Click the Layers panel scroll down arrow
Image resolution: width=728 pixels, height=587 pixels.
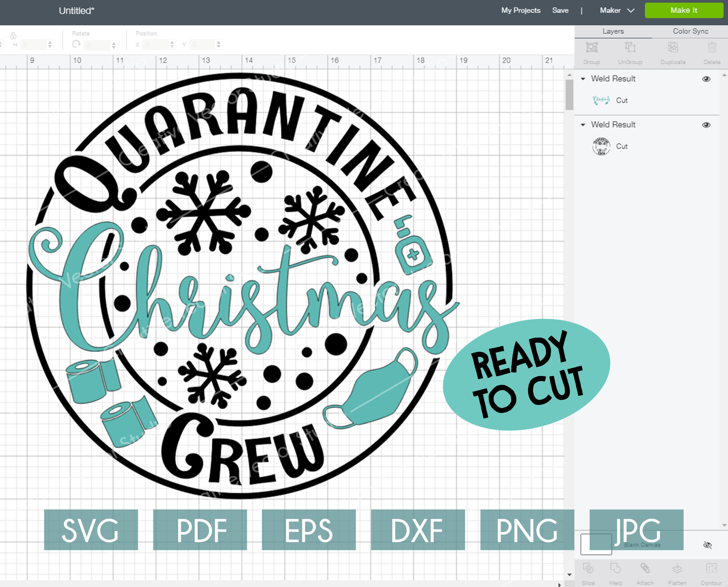[724, 525]
